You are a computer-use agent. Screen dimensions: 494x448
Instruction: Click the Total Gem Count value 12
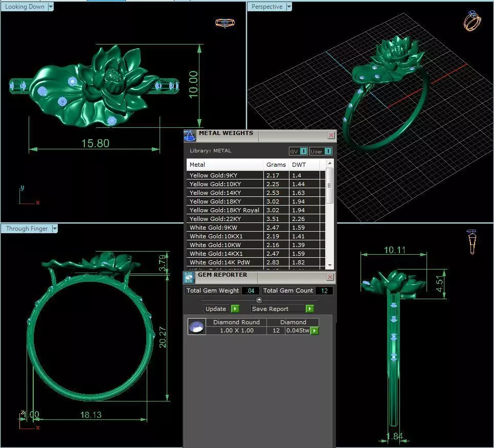324,290
